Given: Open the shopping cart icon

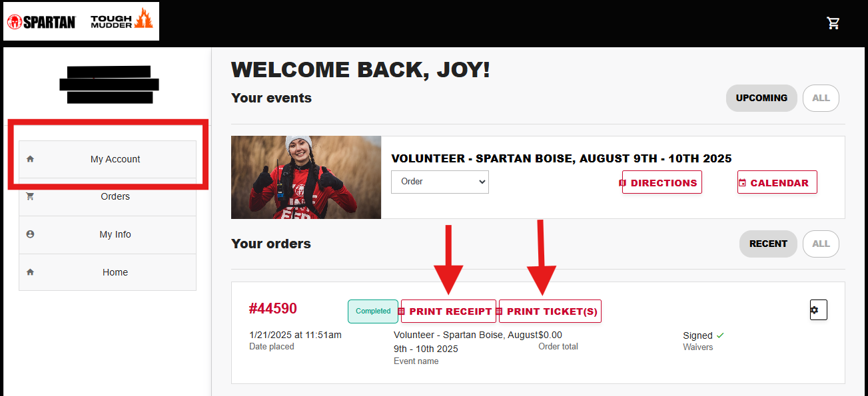Looking at the screenshot, I should coord(833,23).
